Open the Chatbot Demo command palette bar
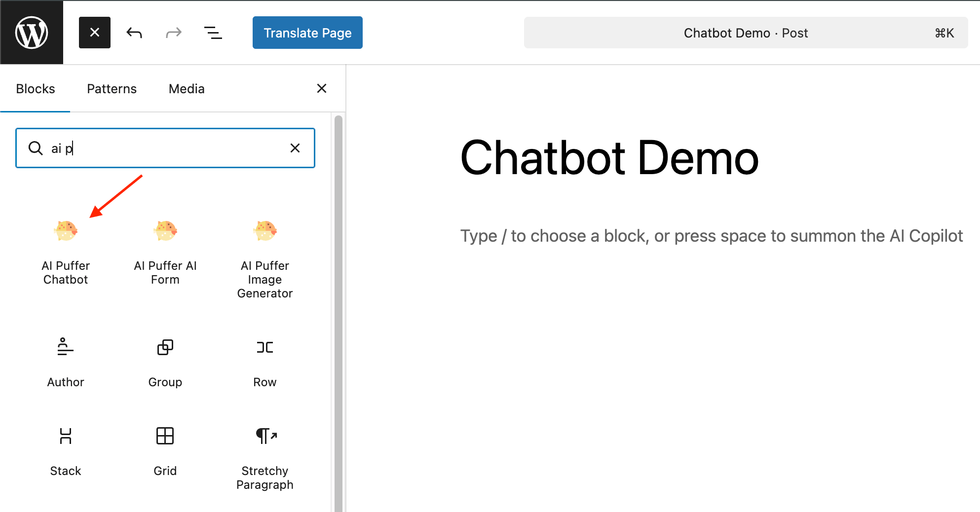Image resolution: width=980 pixels, height=512 pixels. pos(746,33)
